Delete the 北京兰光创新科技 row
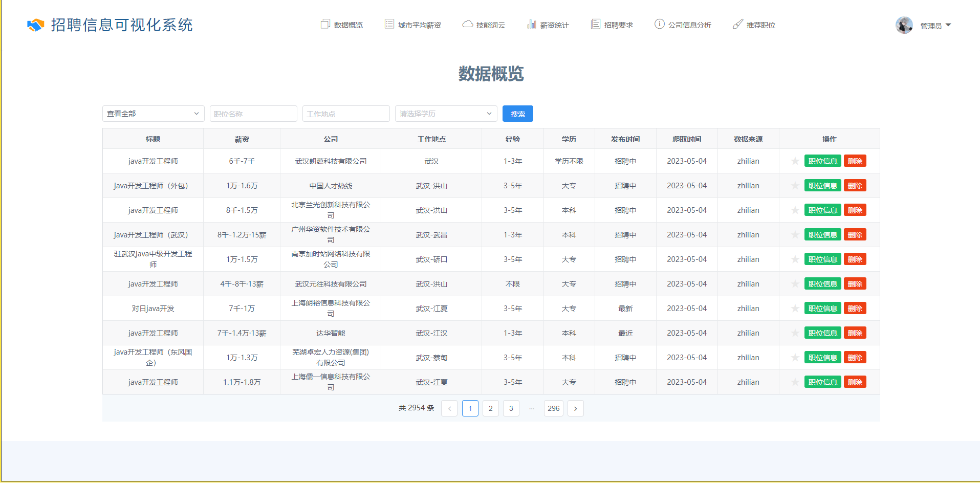Screen dimensions: 980x483 855,210
